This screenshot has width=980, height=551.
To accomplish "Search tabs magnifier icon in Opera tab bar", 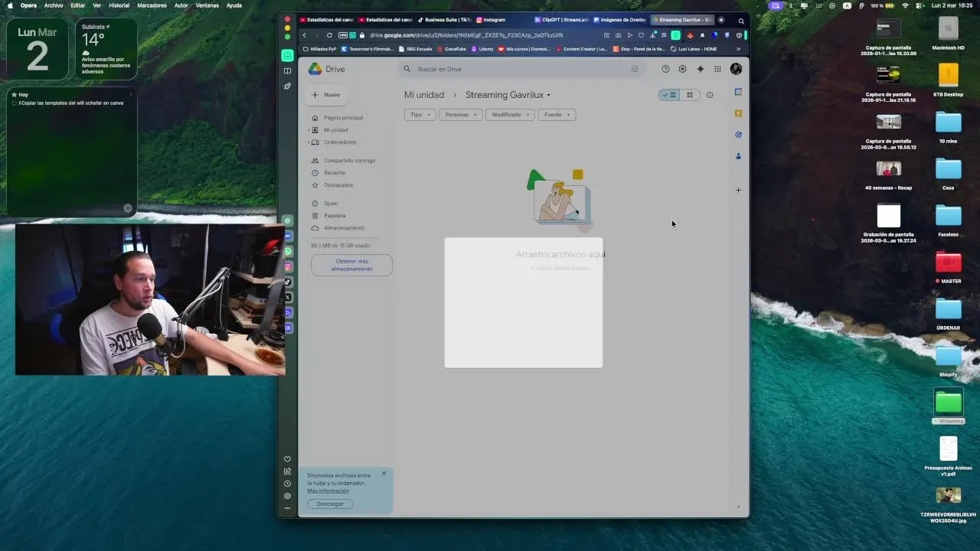I will pos(741,21).
